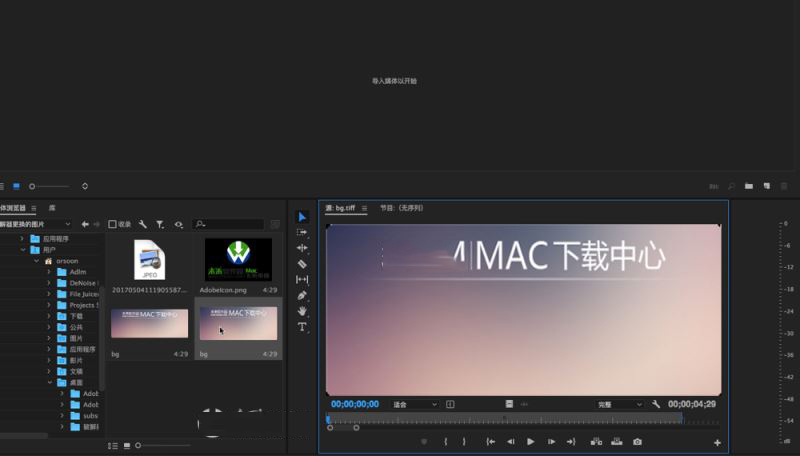Go to In point
This screenshot has width=800, height=456.
490,442
